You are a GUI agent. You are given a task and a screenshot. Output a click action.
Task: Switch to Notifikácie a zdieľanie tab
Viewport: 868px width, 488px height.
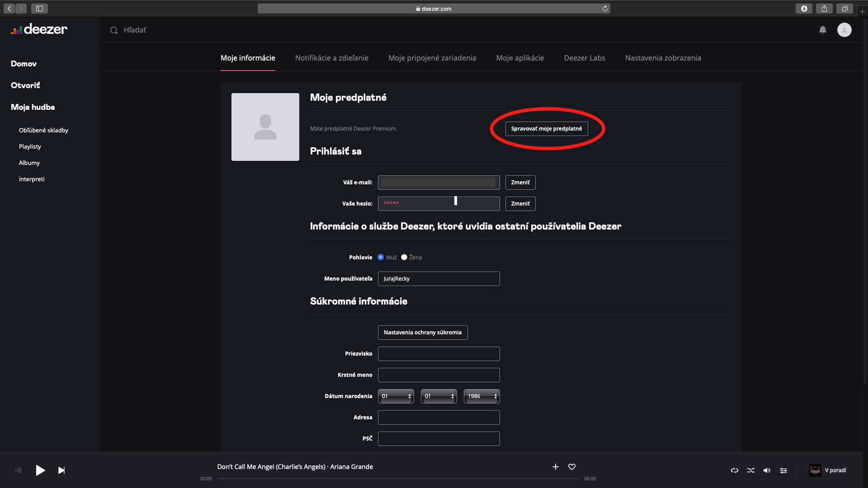[x=332, y=58]
